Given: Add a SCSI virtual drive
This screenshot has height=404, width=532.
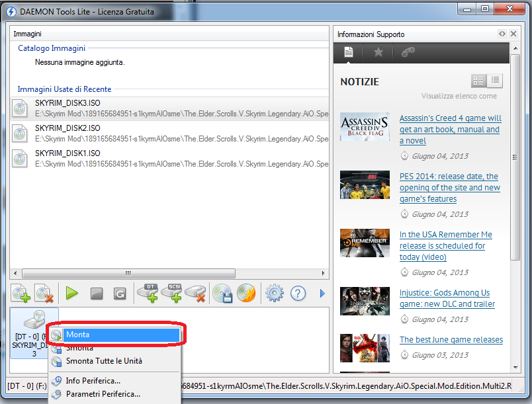Looking at the screenshot, I should coord(171,293).
